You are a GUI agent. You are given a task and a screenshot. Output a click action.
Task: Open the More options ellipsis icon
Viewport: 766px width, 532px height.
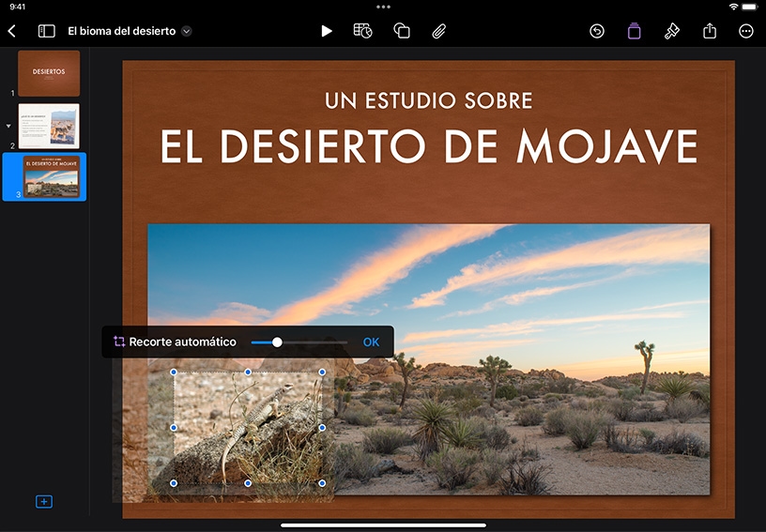pyautogui.click(x=746, y=31)
